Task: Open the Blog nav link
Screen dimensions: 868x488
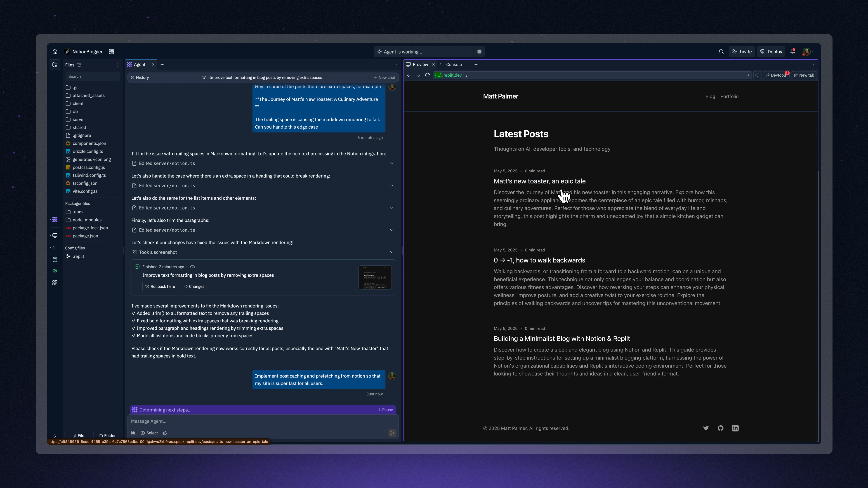Action: click(x=710, y=96)
